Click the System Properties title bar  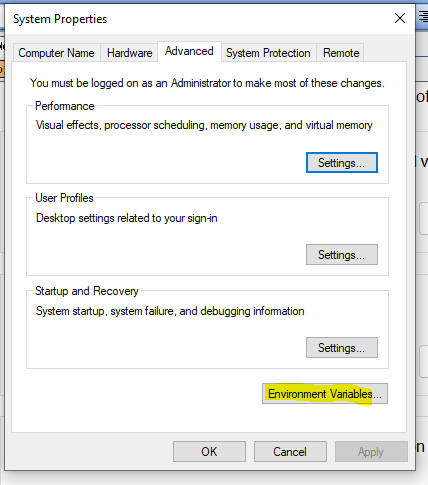200,19
